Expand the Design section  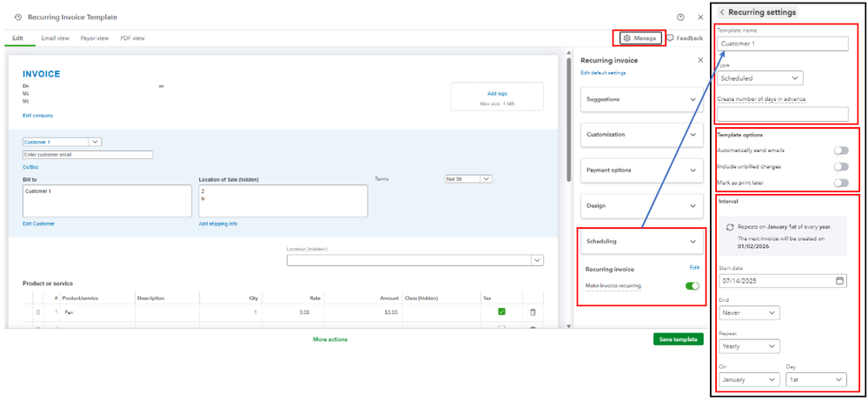click(641, 205)
